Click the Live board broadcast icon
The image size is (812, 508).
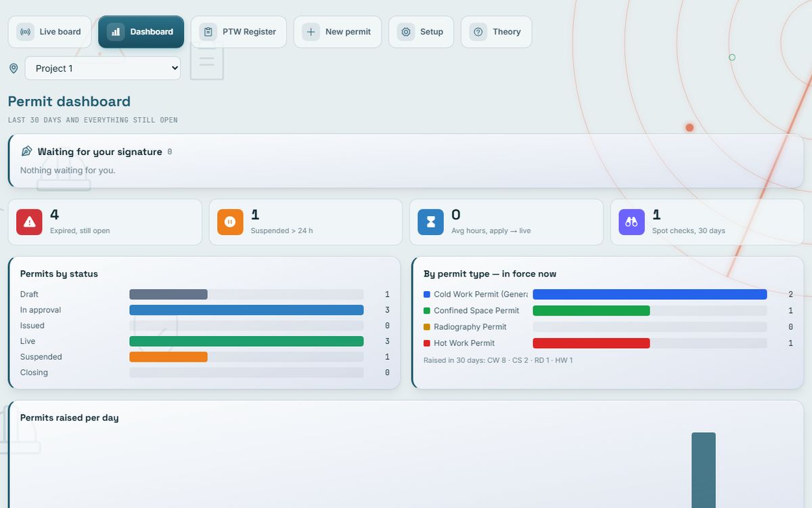coord(25,32)
